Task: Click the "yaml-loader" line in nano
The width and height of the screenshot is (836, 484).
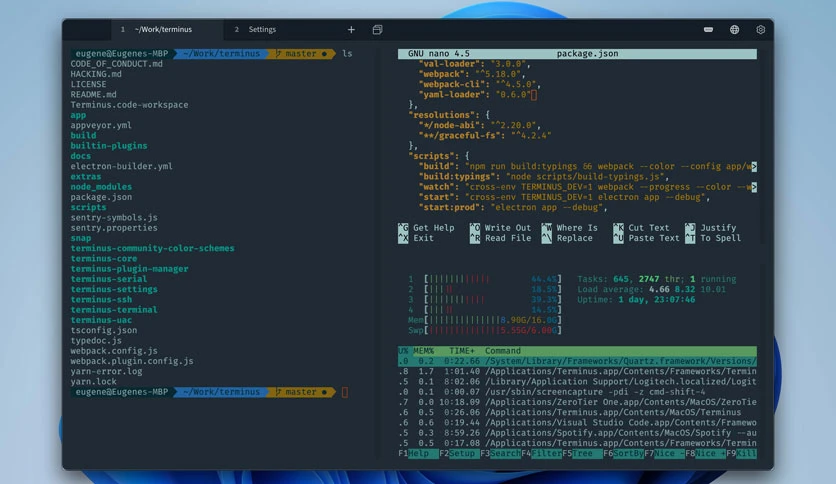Action: click(x=478, y=95)
